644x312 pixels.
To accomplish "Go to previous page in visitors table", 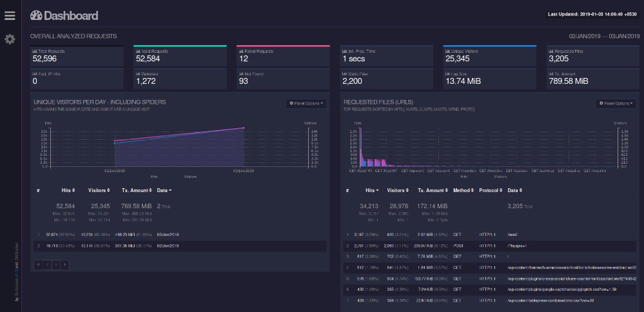I will click(x=47, y=264).
